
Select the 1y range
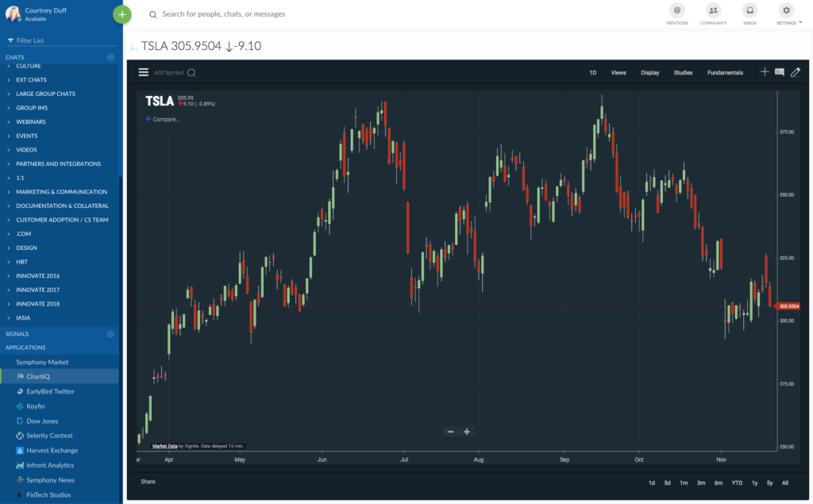[754, 483]
